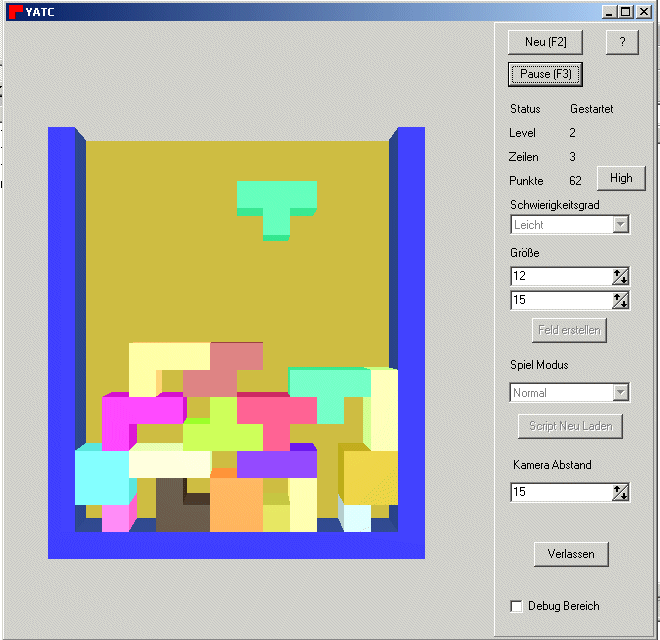The width and height of the screenshot is (660, 640).
Task: Pause the game using Pause (F3)
Action: click(545, 74)
